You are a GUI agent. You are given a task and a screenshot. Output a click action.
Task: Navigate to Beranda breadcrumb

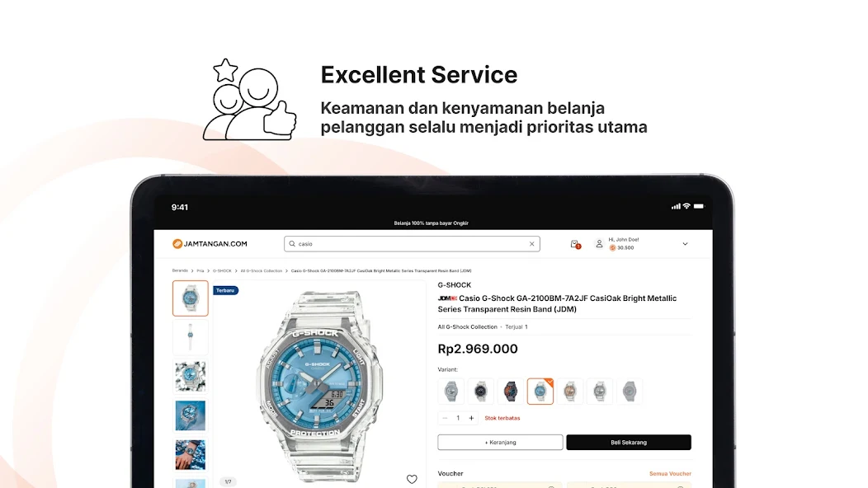[180, 271]
